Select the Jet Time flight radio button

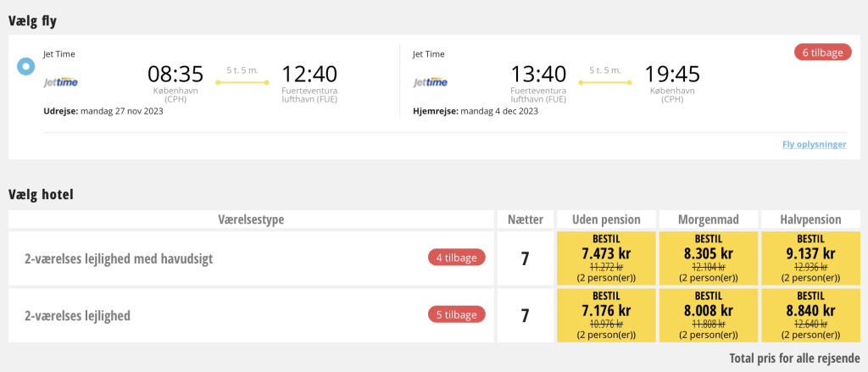point(26,65)
